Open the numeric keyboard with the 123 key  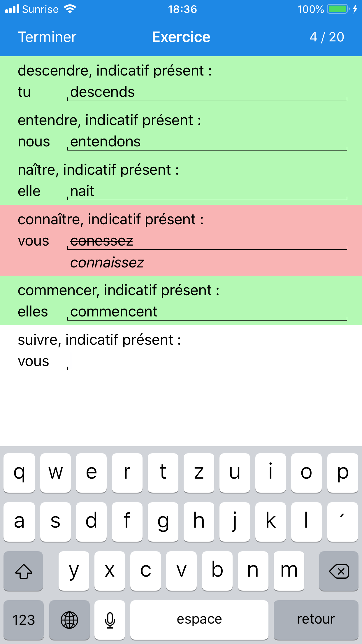[23, 619]
